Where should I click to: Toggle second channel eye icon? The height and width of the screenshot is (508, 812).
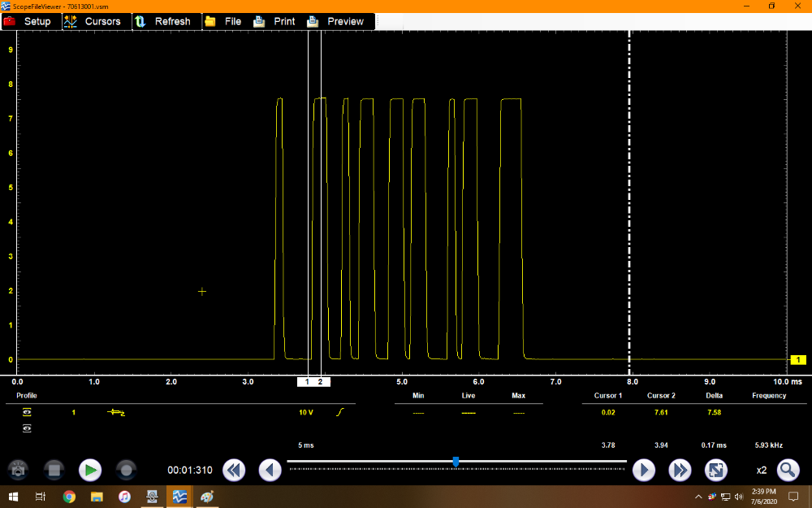(27, 428)
